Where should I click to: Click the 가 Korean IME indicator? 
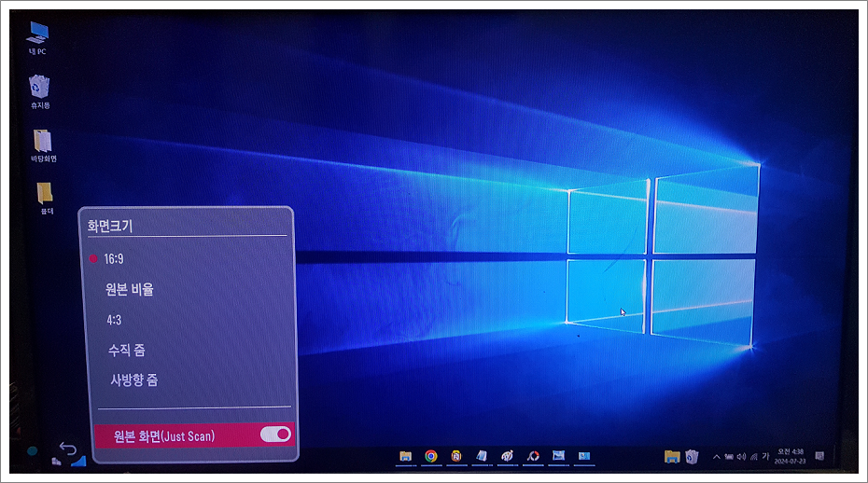coord(765,457)
